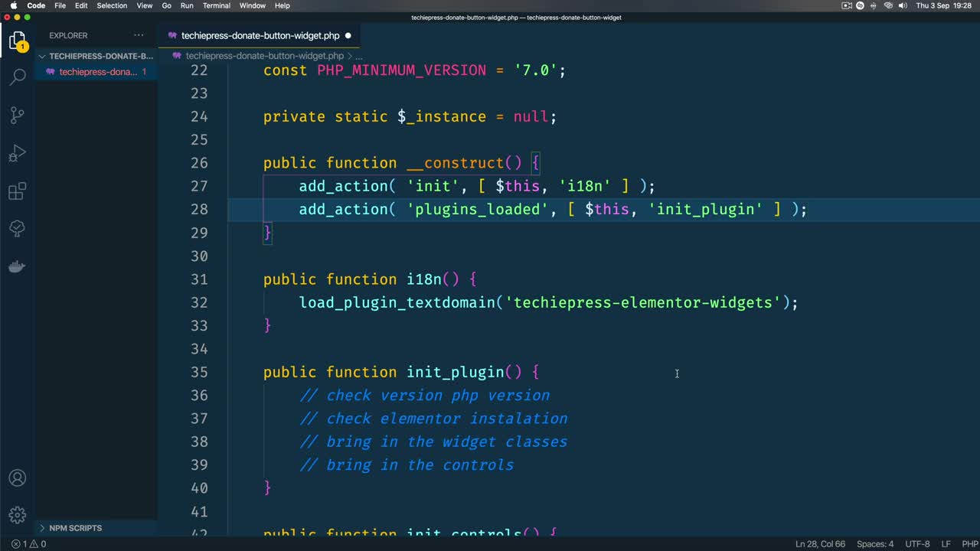Open the Terminal menu
Image resolution: width=980 pixels, height=551 pixels.
coord(217,5)
